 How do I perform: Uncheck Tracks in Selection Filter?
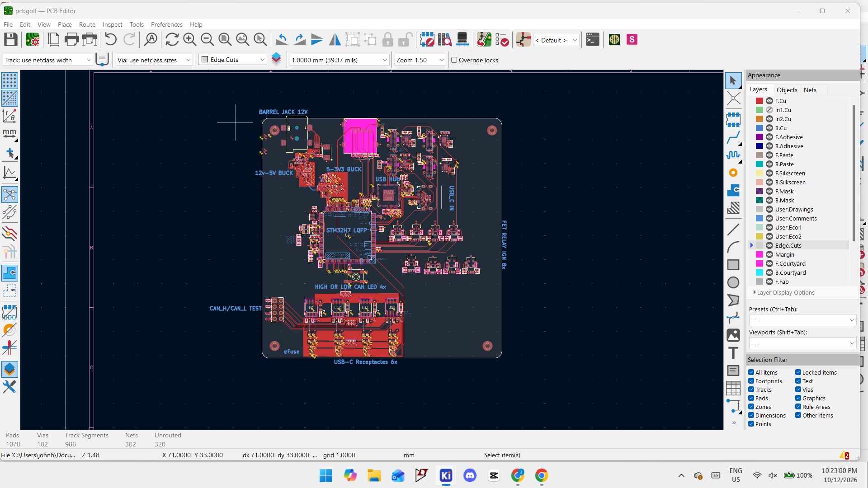click(x=751, y=389)
